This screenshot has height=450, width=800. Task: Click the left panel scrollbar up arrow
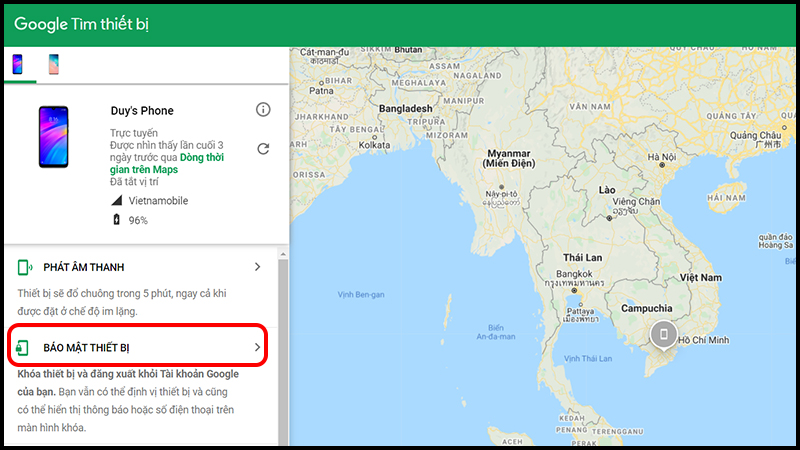coord(283,254)
